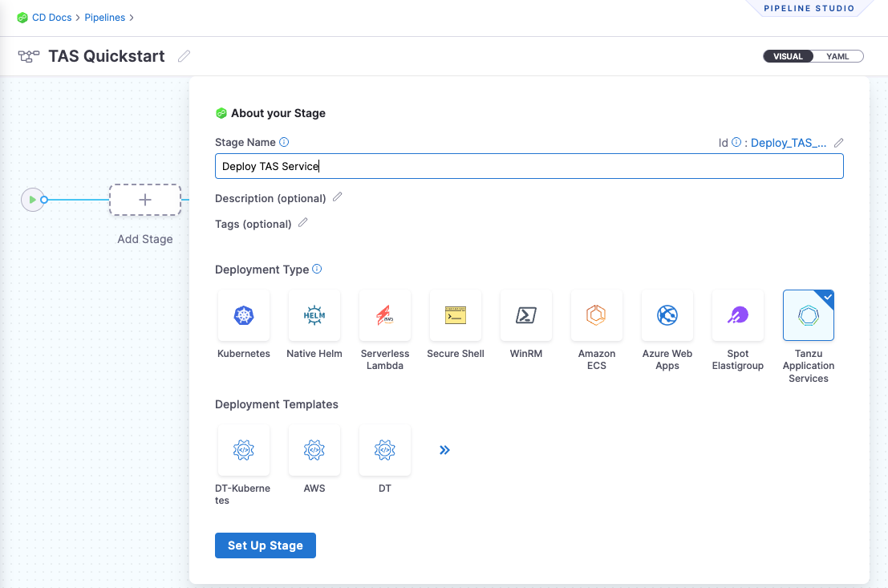Pick Serverless Lambda deployment type
The image size is (888, 588).
pos(385,316)
